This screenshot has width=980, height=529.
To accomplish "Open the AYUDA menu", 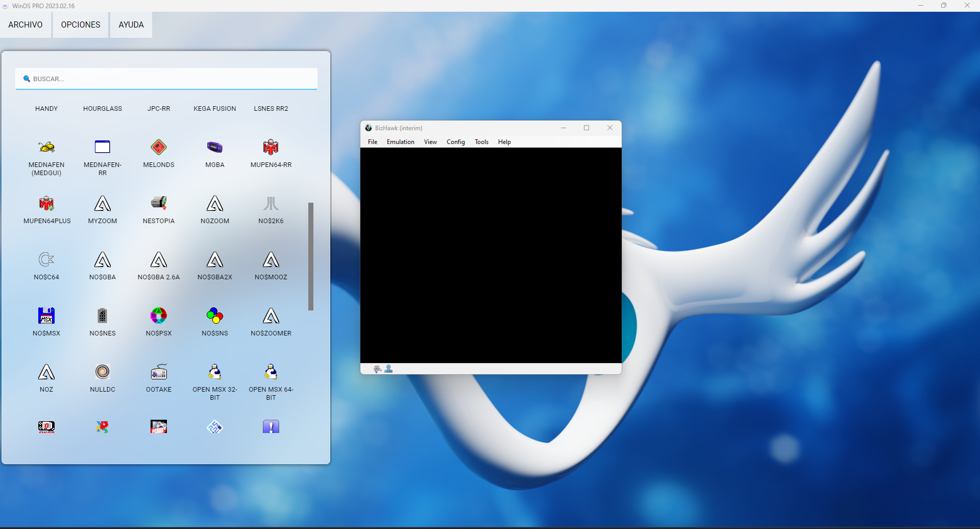I will pos(131,25).
